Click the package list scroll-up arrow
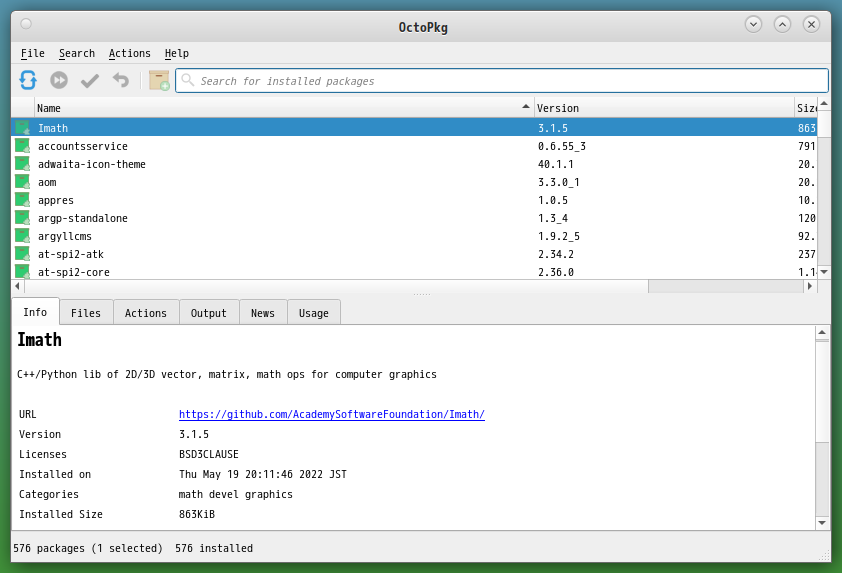This screenshot has width=842, height=573. point(824,104)
